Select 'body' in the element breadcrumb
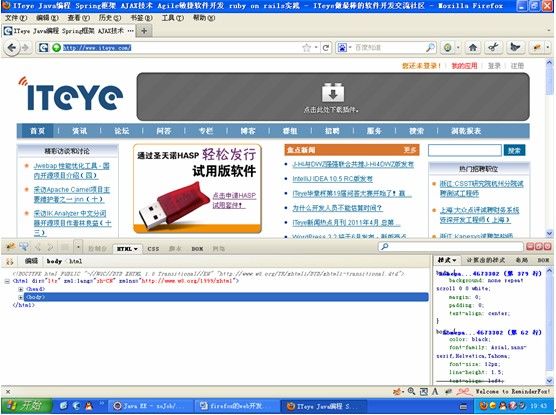556x415 pixels. (x=54, y=261)
